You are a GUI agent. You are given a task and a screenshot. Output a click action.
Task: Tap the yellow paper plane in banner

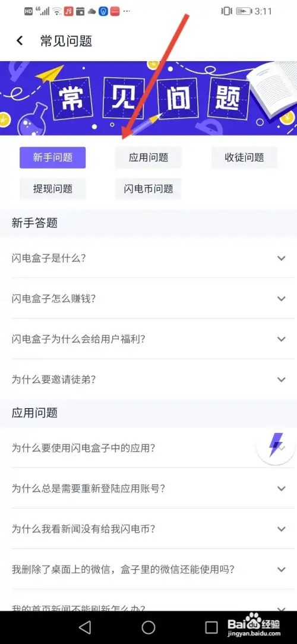pos(49,75)
